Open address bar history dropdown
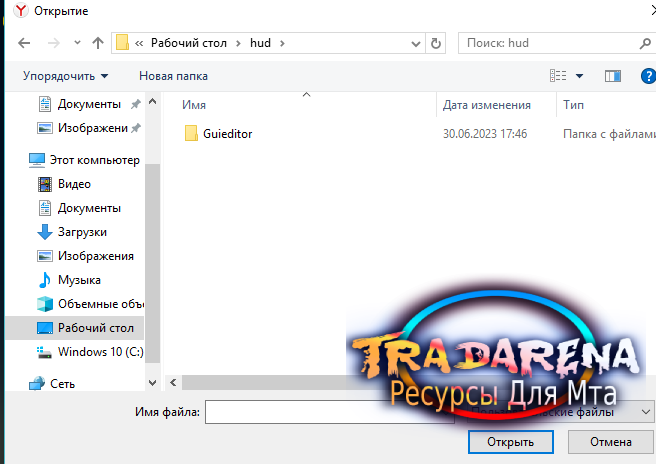This screenshot has height=464, width=656. click(415, 44)
